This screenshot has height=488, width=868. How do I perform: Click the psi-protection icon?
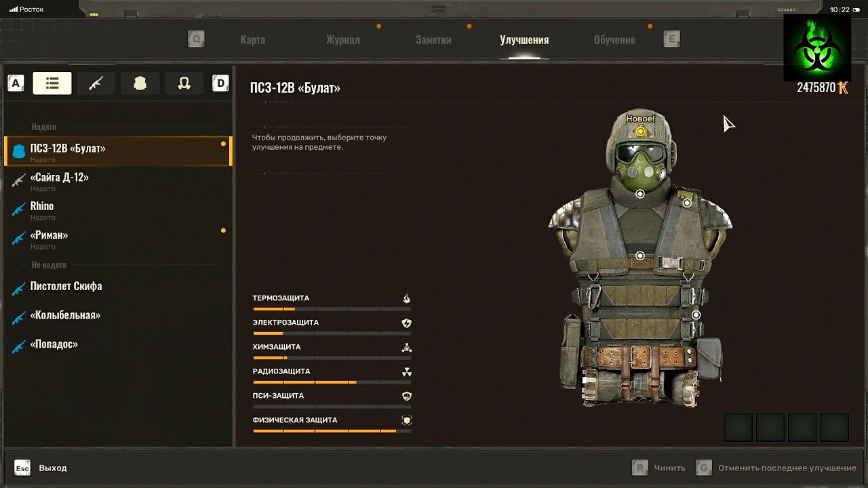click(x=406, y=396)
